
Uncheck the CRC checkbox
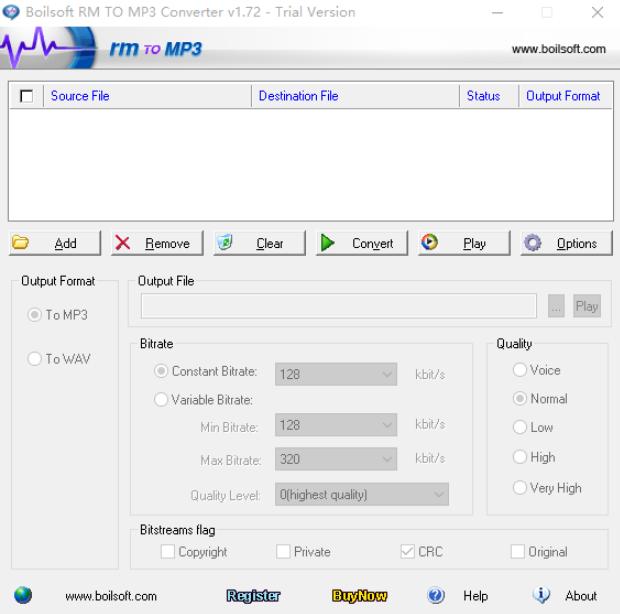pos(407,552)
